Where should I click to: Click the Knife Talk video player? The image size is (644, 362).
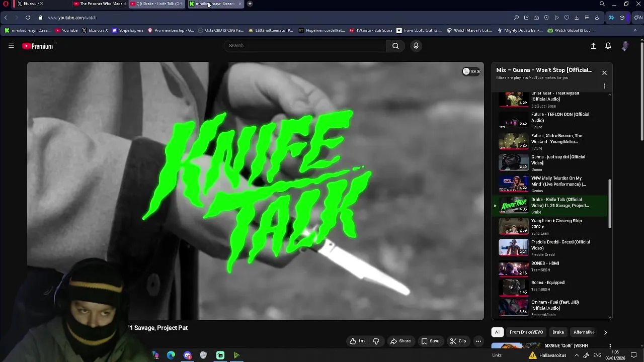(256, 191)
